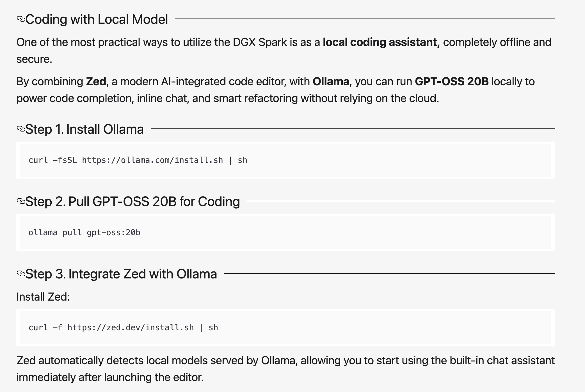Open the Coding with Local Model heading link

click(97, 20)
